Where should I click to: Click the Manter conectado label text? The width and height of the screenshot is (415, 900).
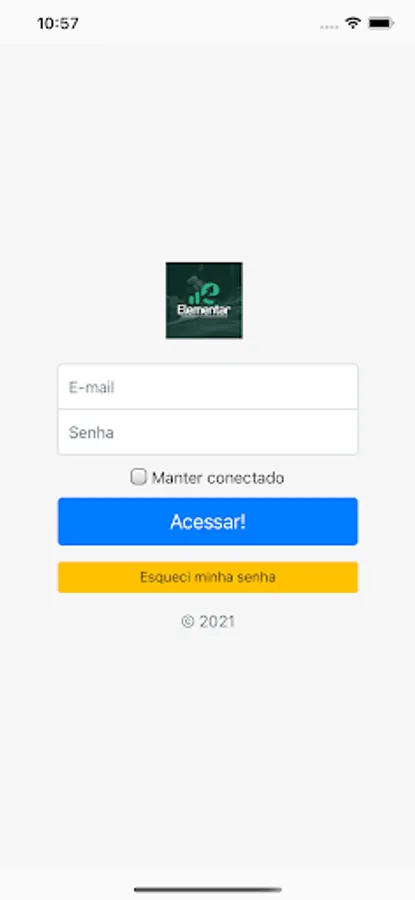point(218,478)
